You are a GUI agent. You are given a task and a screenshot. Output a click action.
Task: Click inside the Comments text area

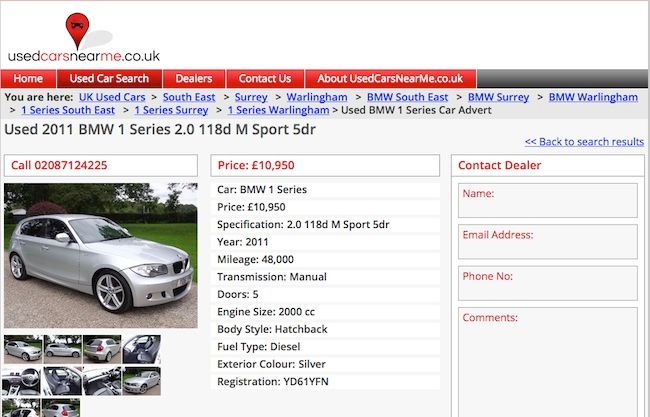(548, 362)
